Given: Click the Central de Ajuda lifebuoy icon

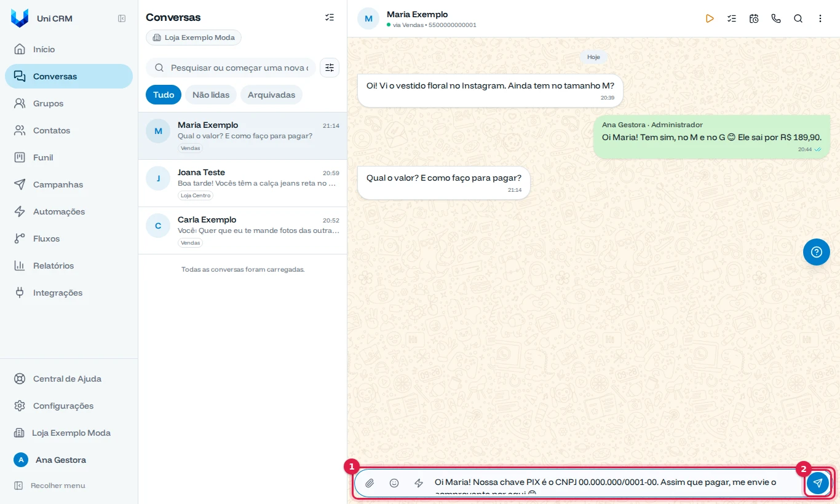Looking at the screenshot, I should tap(20, 379).
